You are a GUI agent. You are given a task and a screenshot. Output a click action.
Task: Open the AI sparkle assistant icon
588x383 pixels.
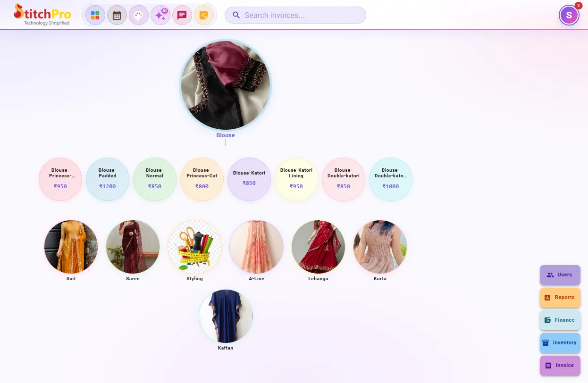coord(160,16)
